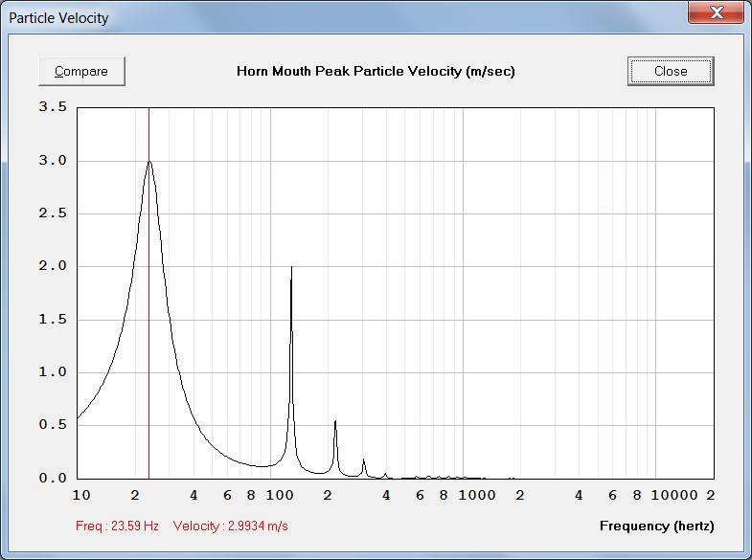Click the '3.5' y-axis label
This screenshot has width=752, height=560.
coord(53,107)
